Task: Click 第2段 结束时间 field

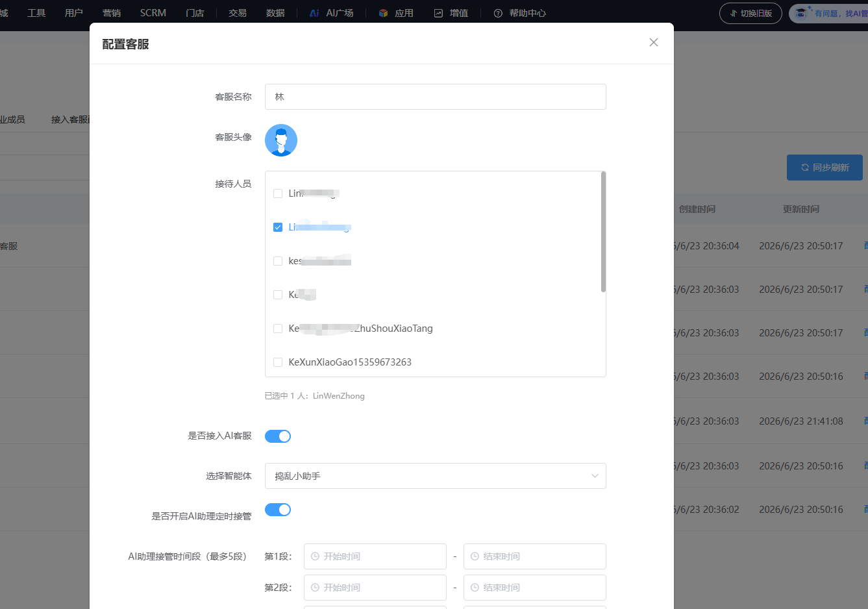Action: point(535,588)
